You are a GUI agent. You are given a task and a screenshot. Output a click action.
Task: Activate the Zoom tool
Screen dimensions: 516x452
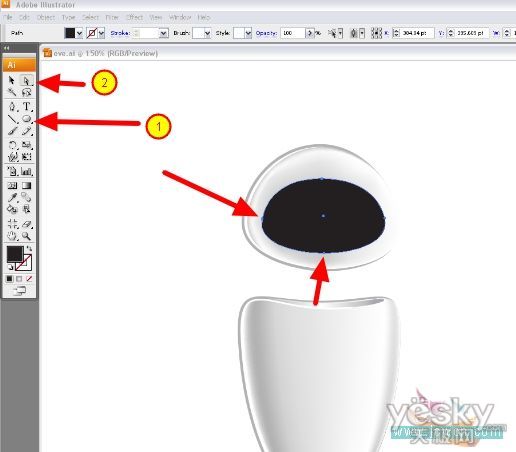tap(26, 236)
